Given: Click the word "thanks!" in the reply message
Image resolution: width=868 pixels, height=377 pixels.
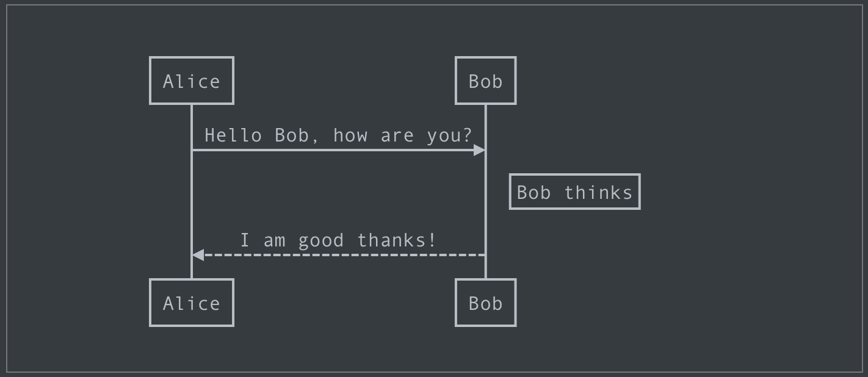Looking at the screenshot, I should (397, 240).
